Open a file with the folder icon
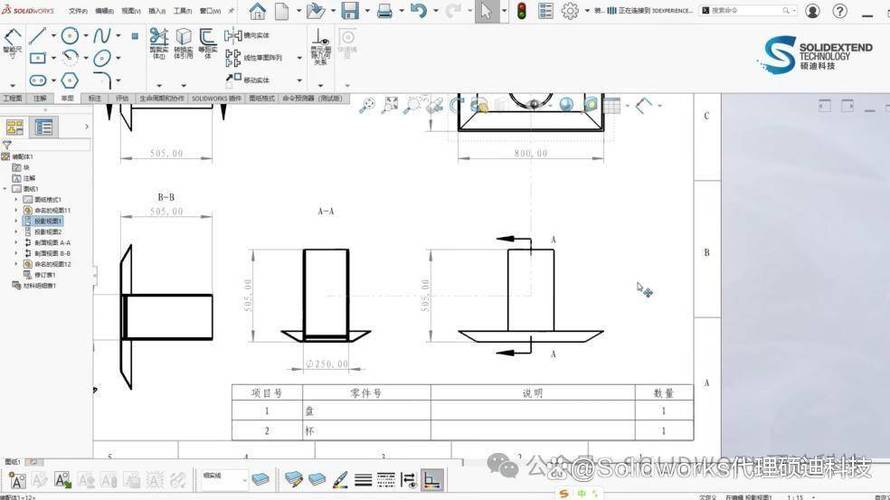The width and height of the screenshot is (890, 500). coord(315,11)
